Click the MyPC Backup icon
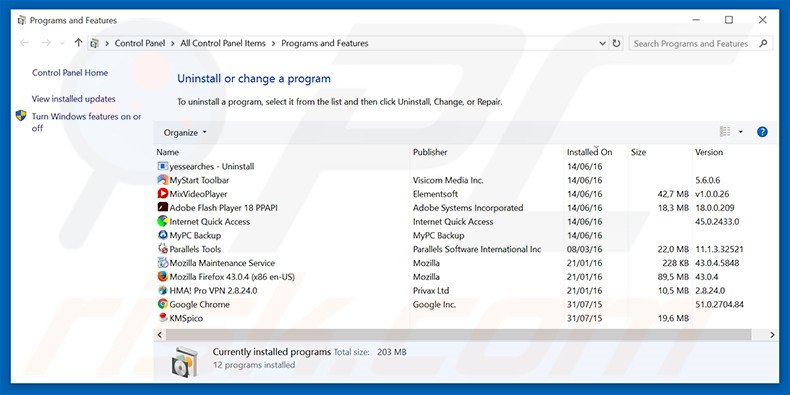 [162, 235]
